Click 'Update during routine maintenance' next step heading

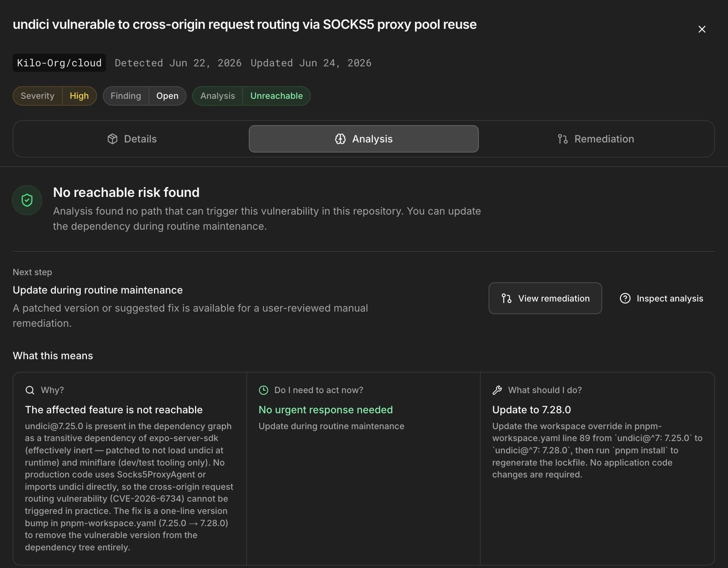pyautogui.click(x=98, y=290)
